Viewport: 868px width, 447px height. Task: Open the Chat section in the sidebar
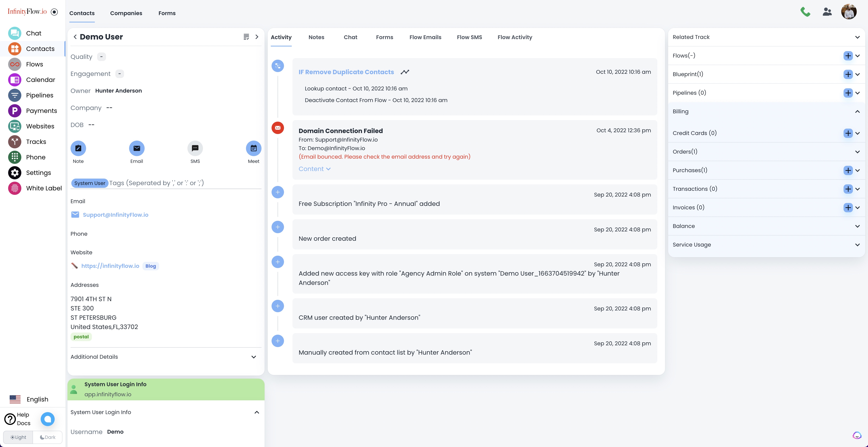coord(33,33)
